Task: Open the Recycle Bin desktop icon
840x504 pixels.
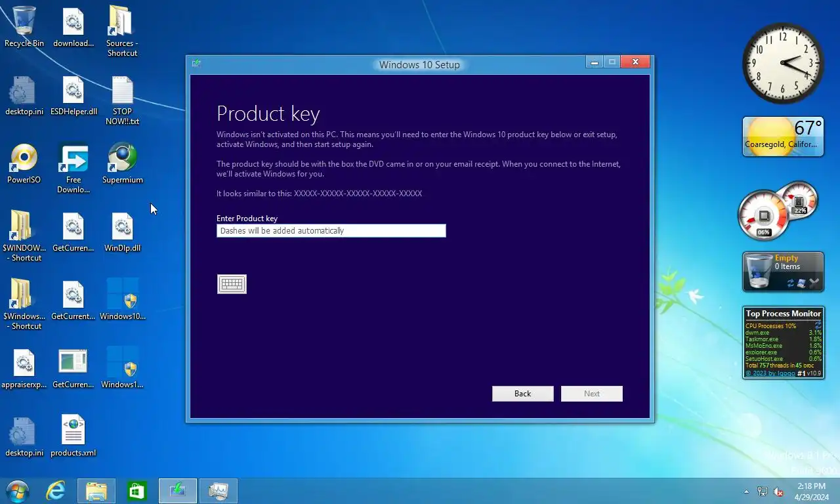Action: coord(24,27)
